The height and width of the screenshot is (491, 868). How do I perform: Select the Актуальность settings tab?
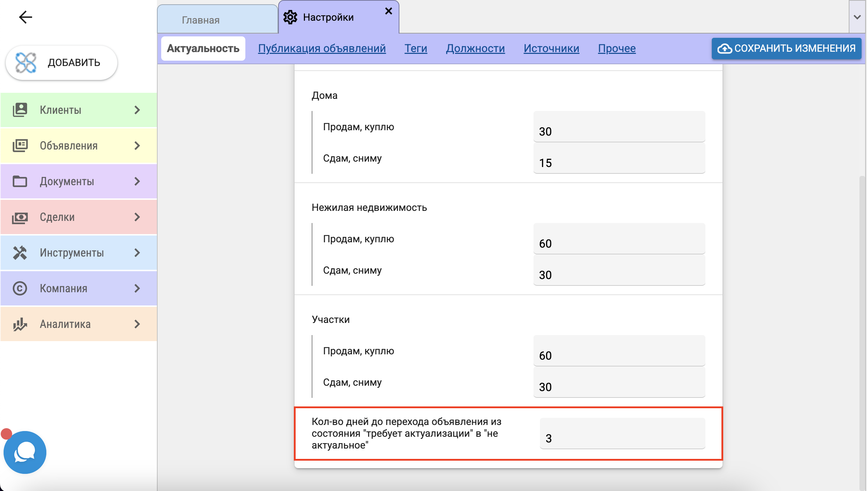tap(203, 48)
